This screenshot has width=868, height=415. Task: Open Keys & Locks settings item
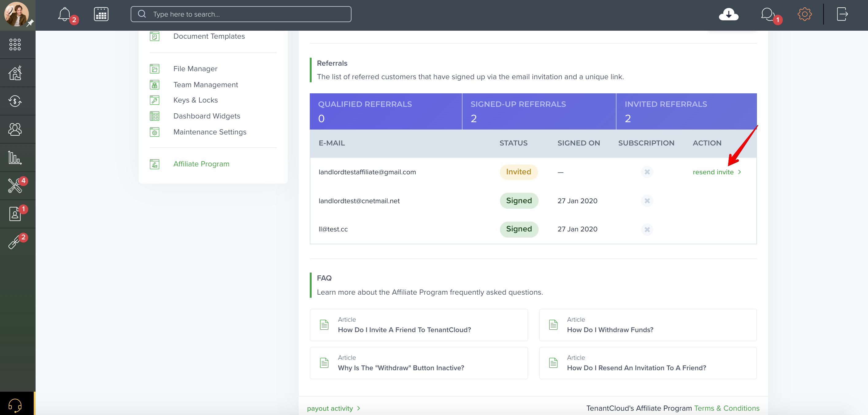point(195,100)
